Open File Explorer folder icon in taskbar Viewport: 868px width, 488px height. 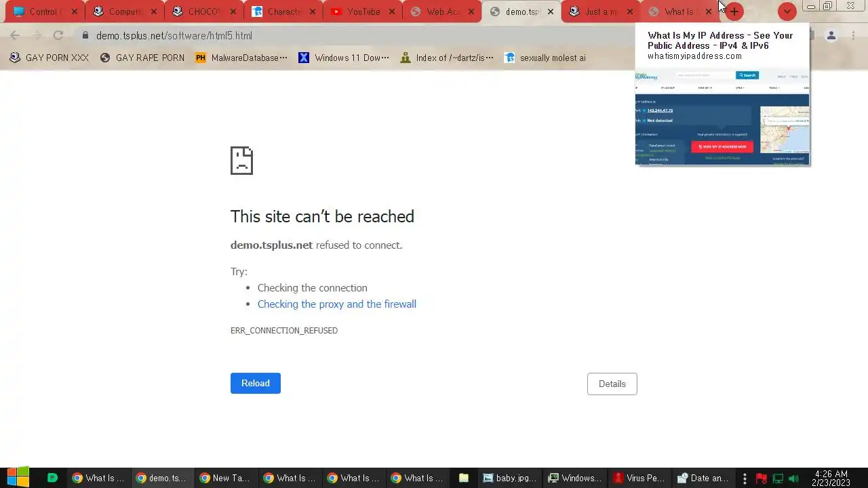pos(463,478)
